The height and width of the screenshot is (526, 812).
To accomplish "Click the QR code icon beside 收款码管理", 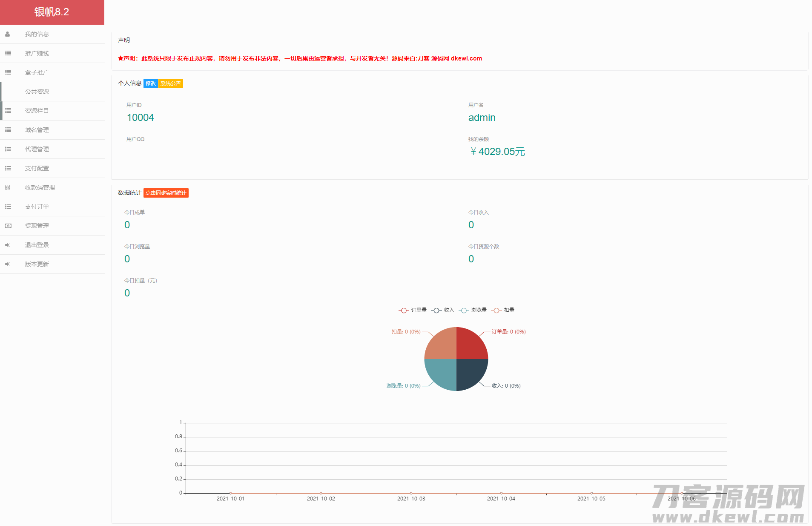I will pyautogui.click(x=8, y=187).
